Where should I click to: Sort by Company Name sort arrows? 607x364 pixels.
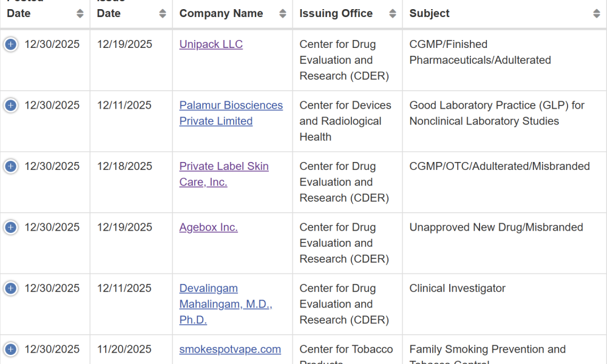coord(283,13)
